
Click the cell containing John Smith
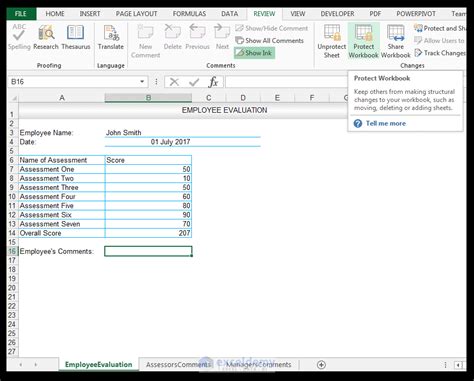pyautogui.click(x=148, y=133)
